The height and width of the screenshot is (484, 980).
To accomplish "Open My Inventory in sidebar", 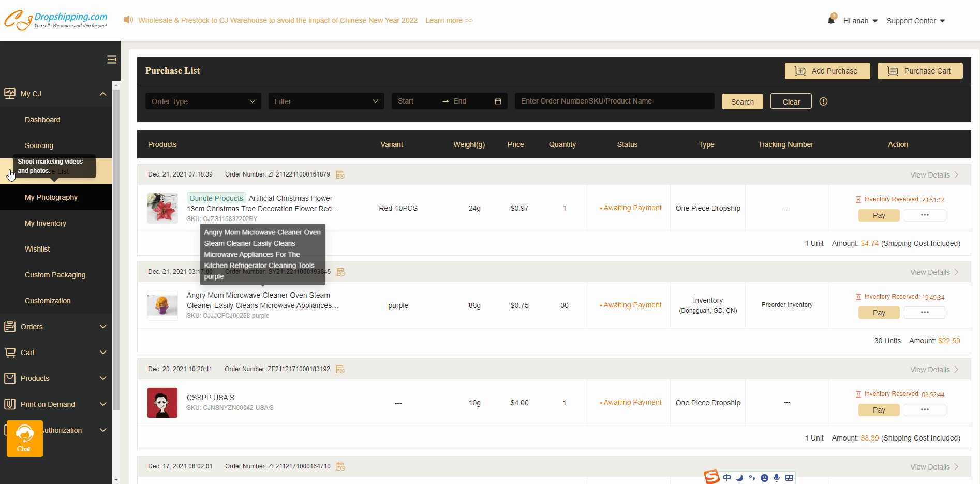I will pos(46,223).
